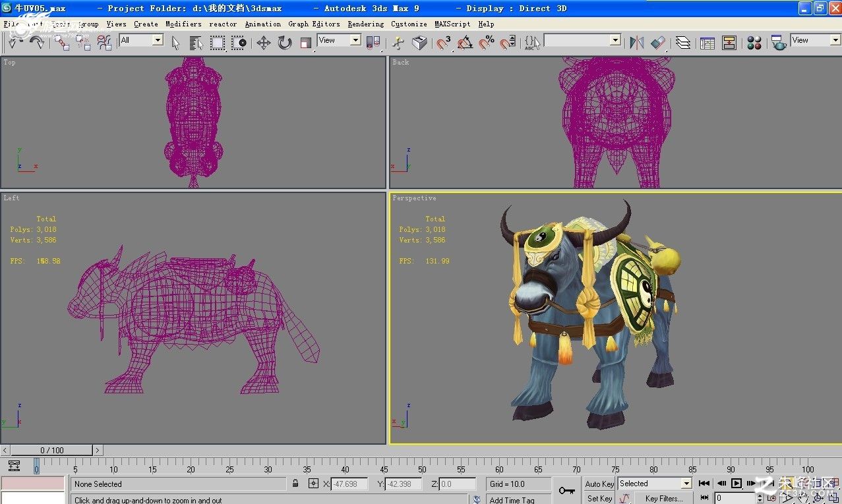This screenshot has width=842, height=504.
Task: Open the Material Editor spheres icon
Action: coord(754,43)
